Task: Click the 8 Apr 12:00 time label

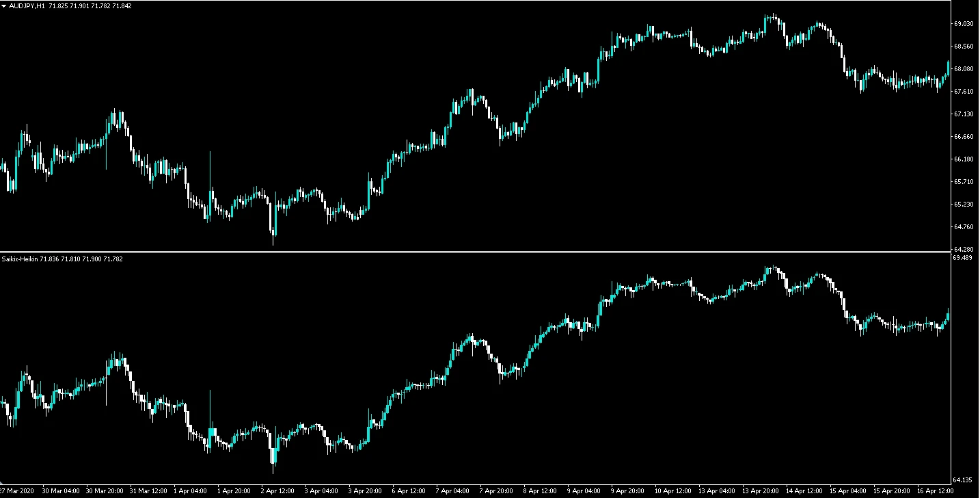Action: pos(540,491)
